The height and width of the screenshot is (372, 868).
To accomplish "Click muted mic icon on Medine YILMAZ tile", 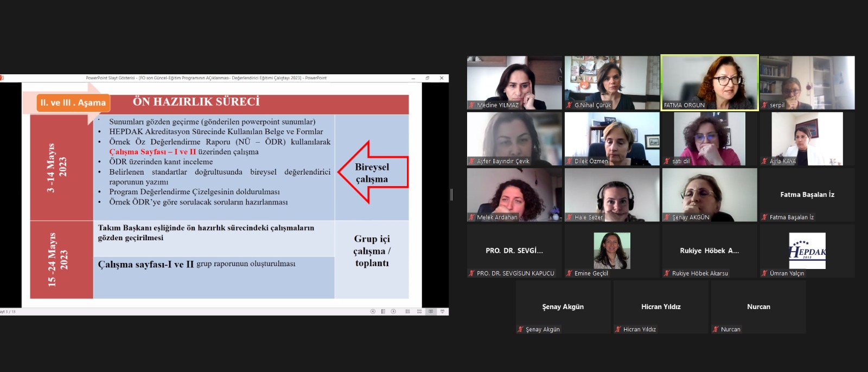I will coord(472,105).
